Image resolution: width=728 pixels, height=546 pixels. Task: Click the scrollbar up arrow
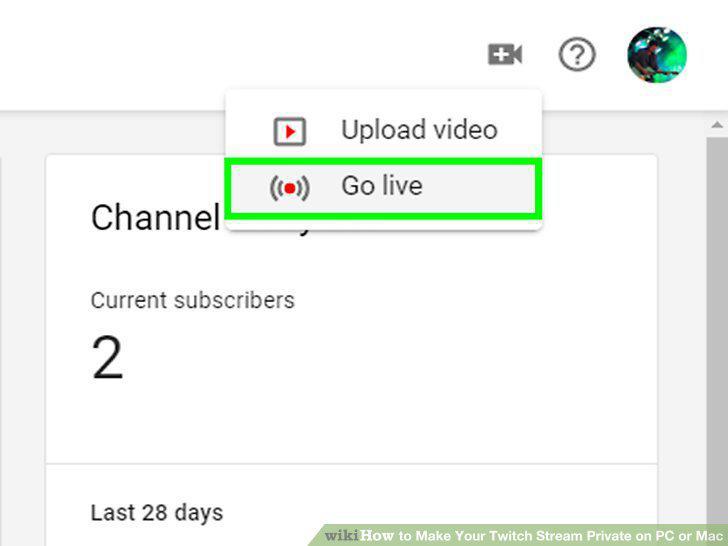pyautogui.click(x=717, y=124)
